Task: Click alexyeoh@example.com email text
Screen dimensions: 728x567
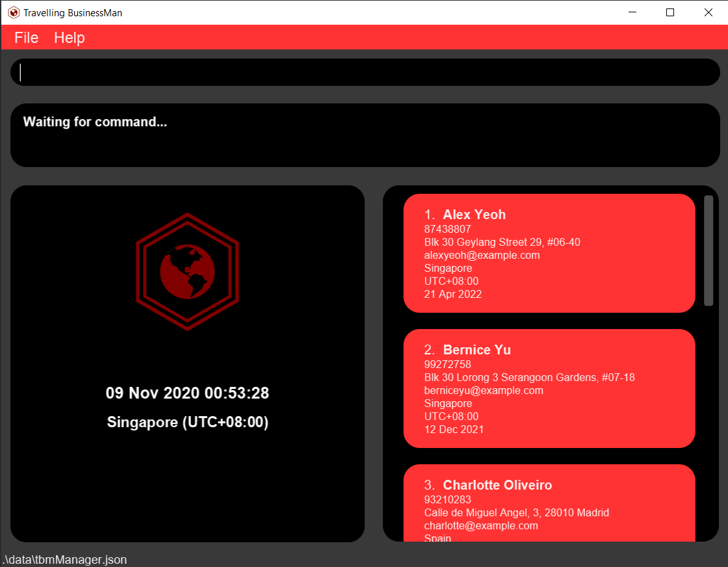Action: [482, 255]
